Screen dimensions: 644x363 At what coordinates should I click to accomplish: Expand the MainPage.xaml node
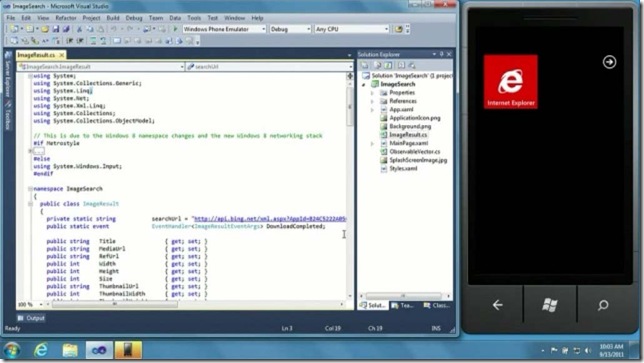coord(372,144)
